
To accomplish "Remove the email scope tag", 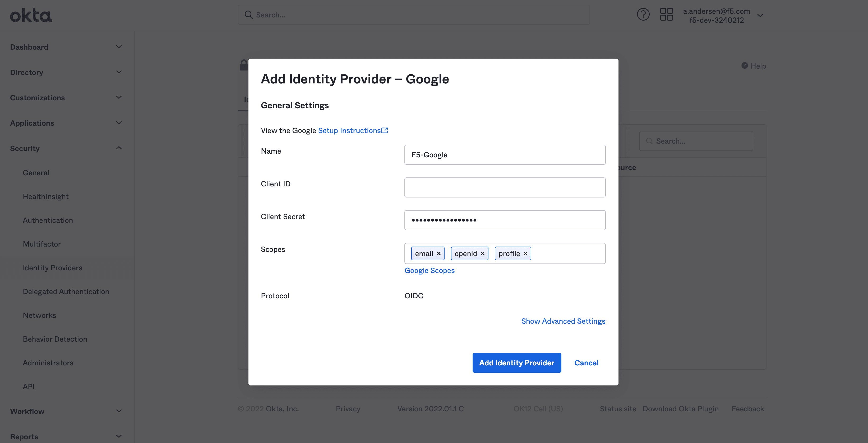I will pos(439,253).
